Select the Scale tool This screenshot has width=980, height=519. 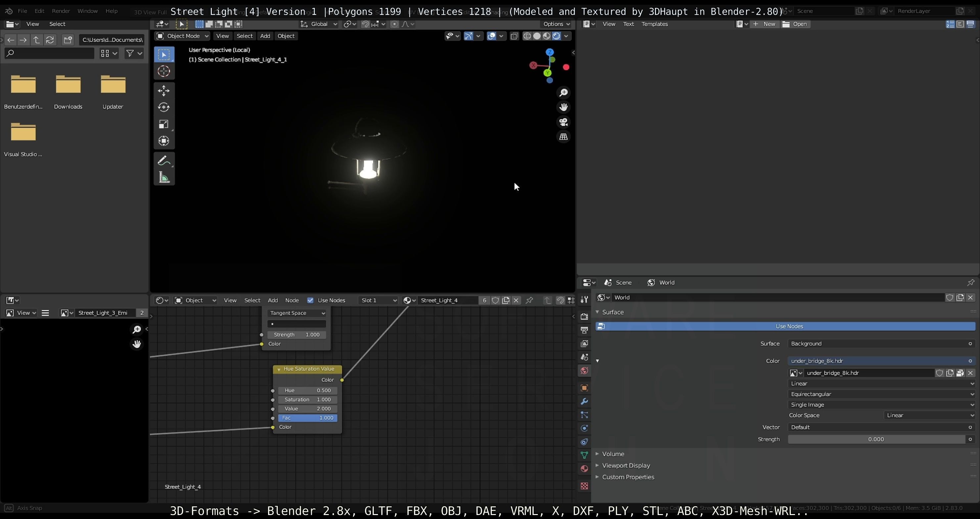(164, 124)
